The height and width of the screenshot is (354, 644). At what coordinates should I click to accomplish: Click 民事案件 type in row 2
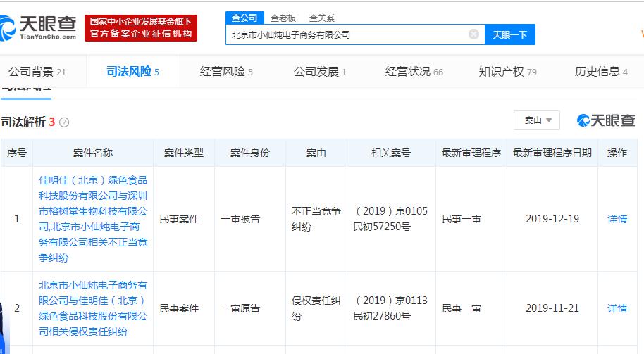pos(179,308)
